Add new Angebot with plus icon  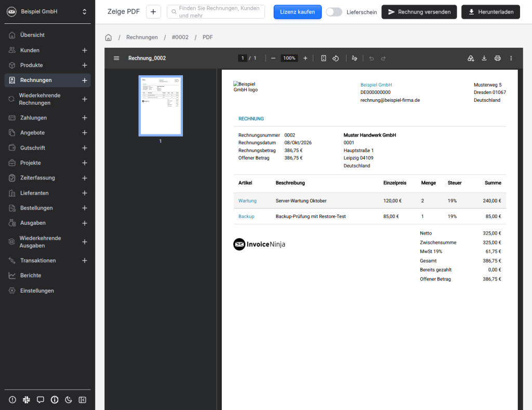pos(85,133)
